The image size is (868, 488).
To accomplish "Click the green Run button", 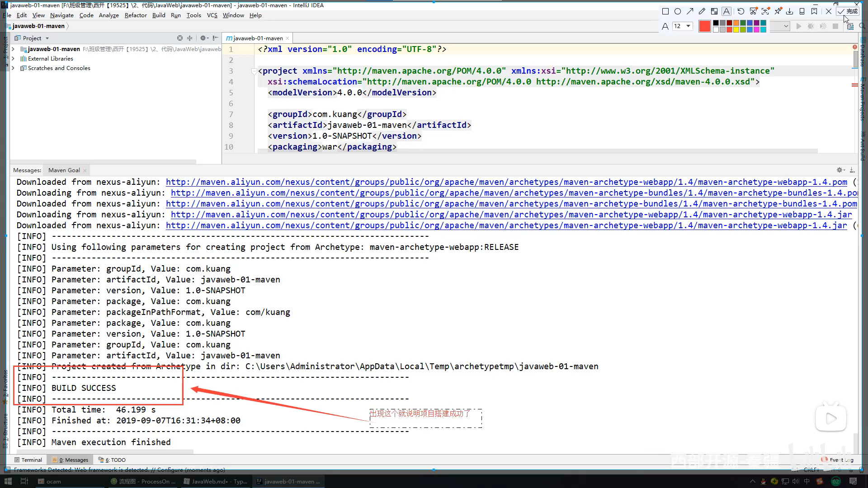I will coord(799,26).
